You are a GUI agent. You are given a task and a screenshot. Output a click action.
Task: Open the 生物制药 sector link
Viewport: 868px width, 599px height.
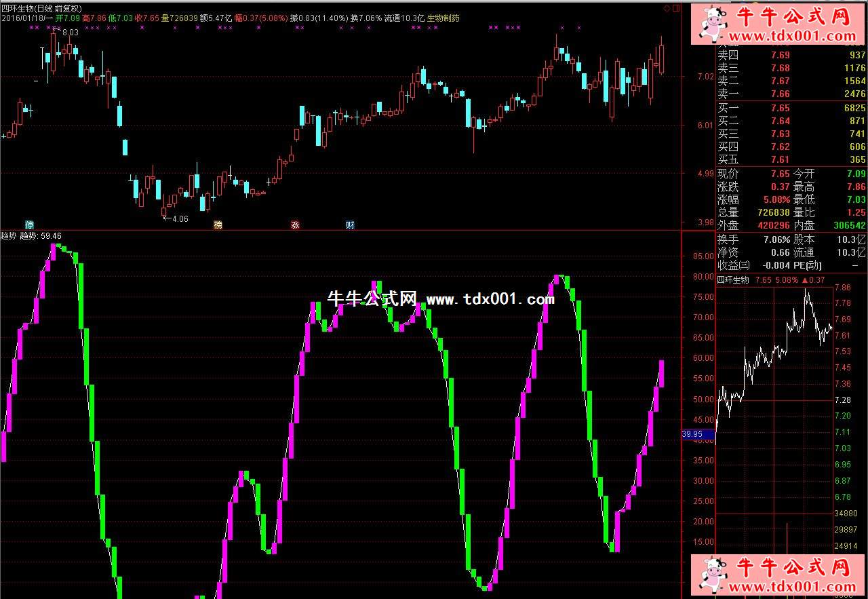441,18
